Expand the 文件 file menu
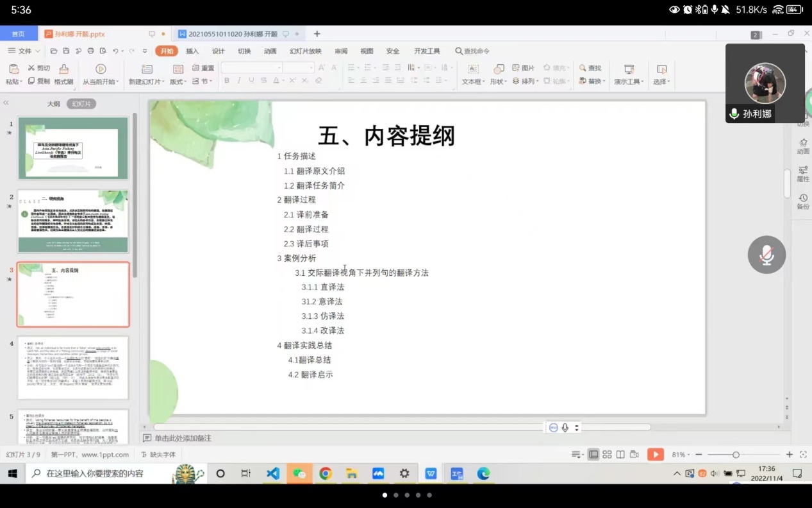This screenshot has height=508, width=812. tap(24, 51)
